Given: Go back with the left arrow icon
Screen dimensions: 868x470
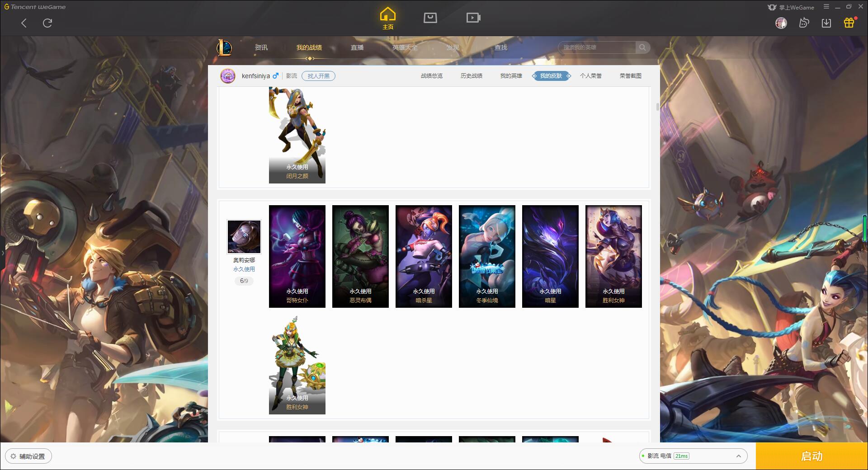Looking at the screenshot, I should point(24,23).
